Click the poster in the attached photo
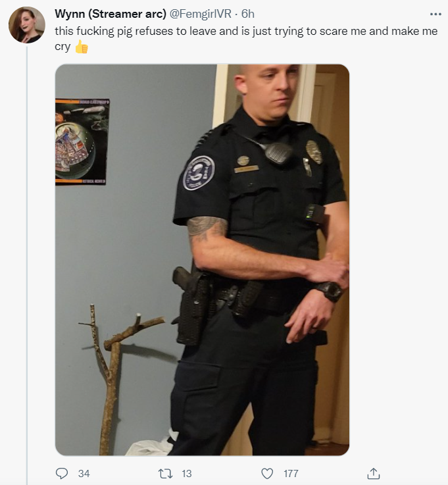Screen dimensions: 448x485 pos(82,142)
